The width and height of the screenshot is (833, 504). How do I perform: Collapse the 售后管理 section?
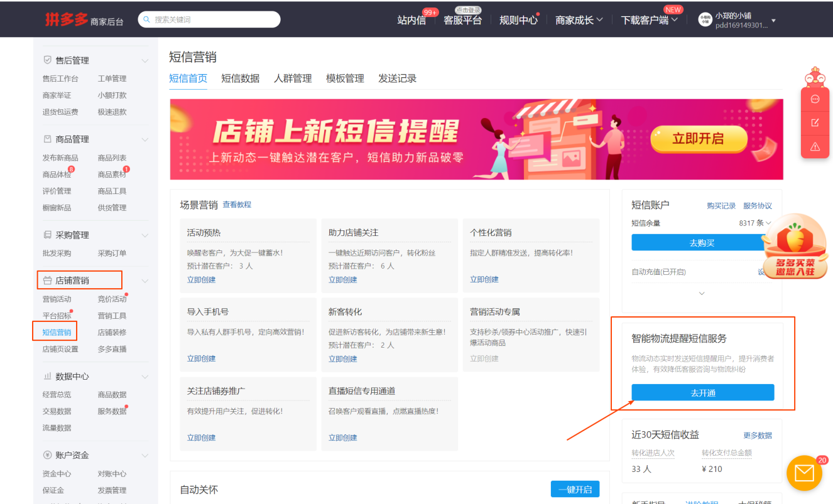145,61
